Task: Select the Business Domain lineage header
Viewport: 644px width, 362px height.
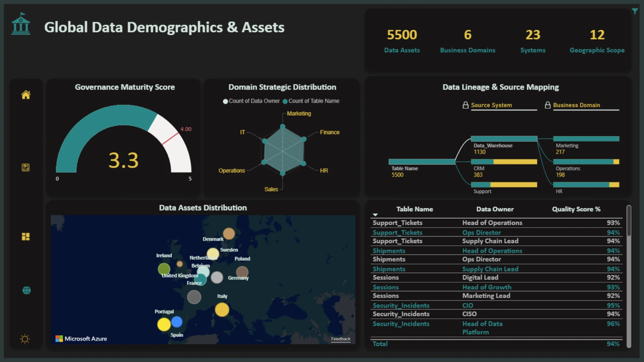Action: click(577, 105)
